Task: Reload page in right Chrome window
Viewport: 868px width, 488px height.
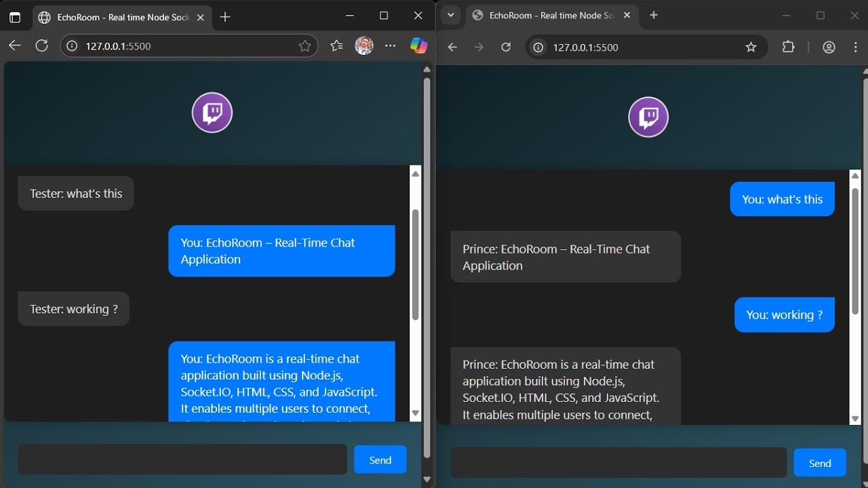Action: point(505,47)
